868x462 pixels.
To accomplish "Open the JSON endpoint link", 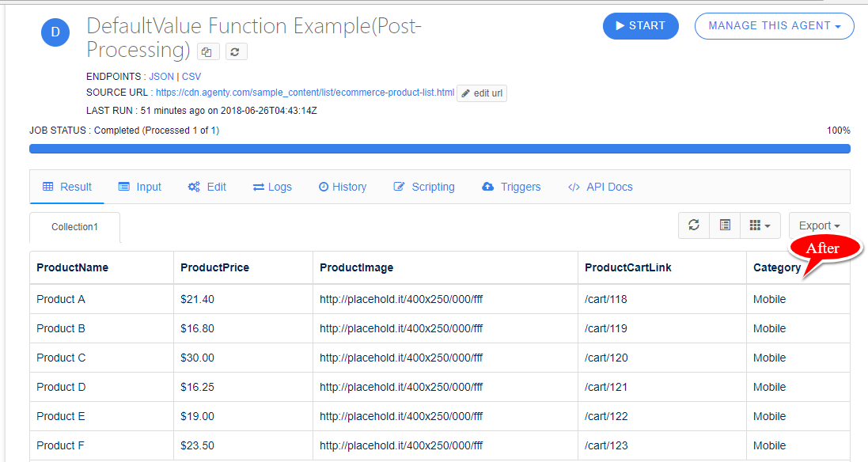I will point(161,77).
